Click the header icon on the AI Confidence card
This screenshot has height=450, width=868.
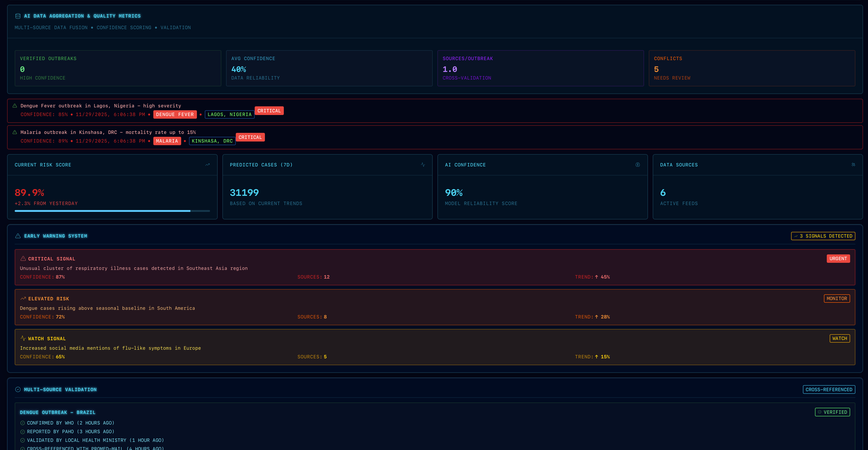point(637,165)
